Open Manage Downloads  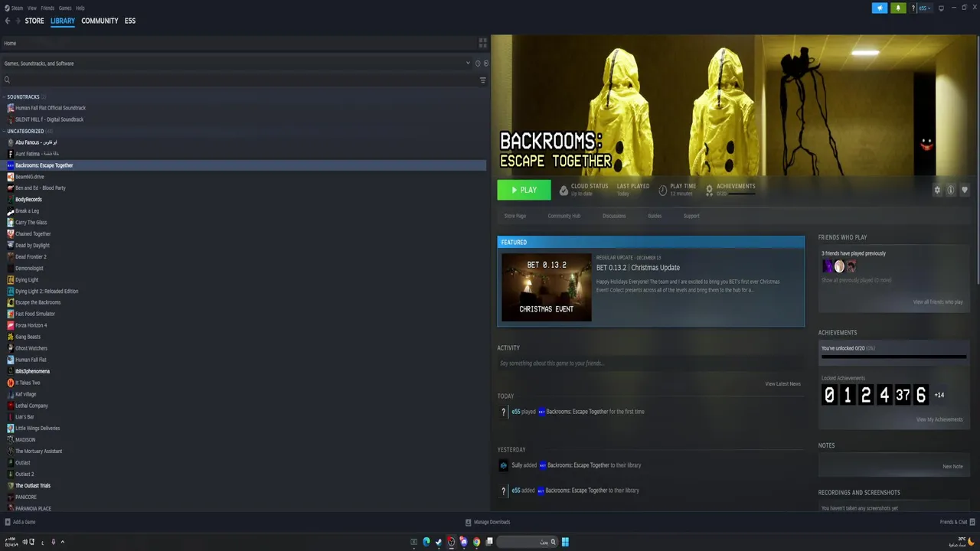(488, 522)
